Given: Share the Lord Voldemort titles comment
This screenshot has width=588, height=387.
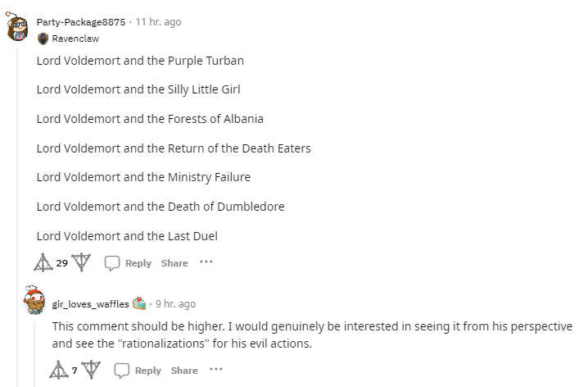Looking at the screenshot, I should click(174, 263).
